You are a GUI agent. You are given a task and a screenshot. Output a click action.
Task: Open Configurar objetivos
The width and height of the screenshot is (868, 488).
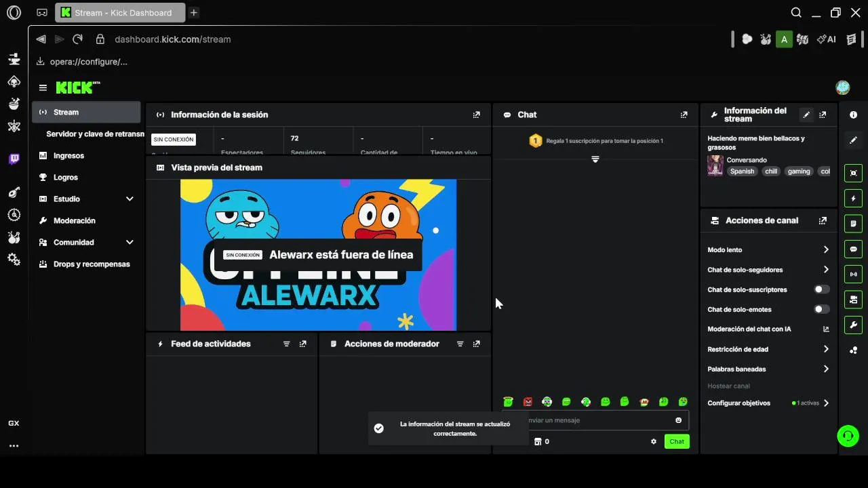point(768,403)
